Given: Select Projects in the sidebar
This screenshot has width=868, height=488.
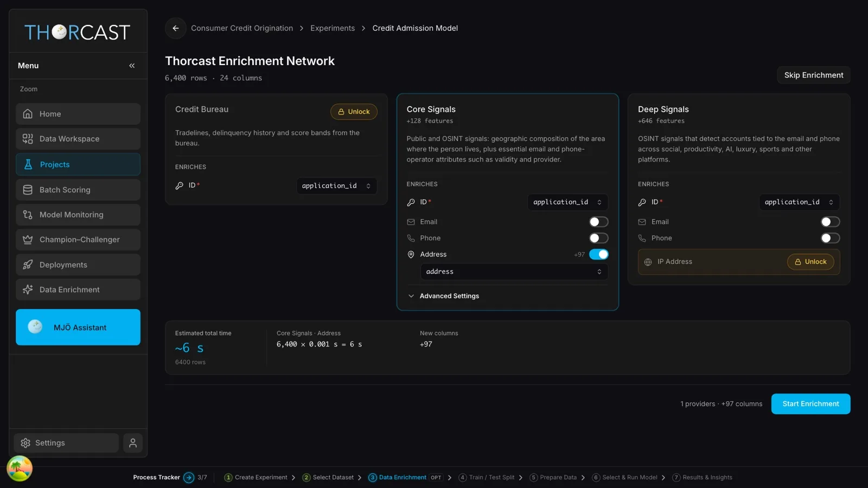Looking at the screenshot, I should click(x=78, y=164).
